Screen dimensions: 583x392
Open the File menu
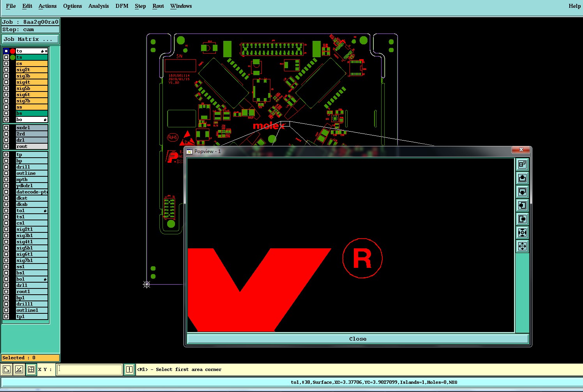pos(11,6)
